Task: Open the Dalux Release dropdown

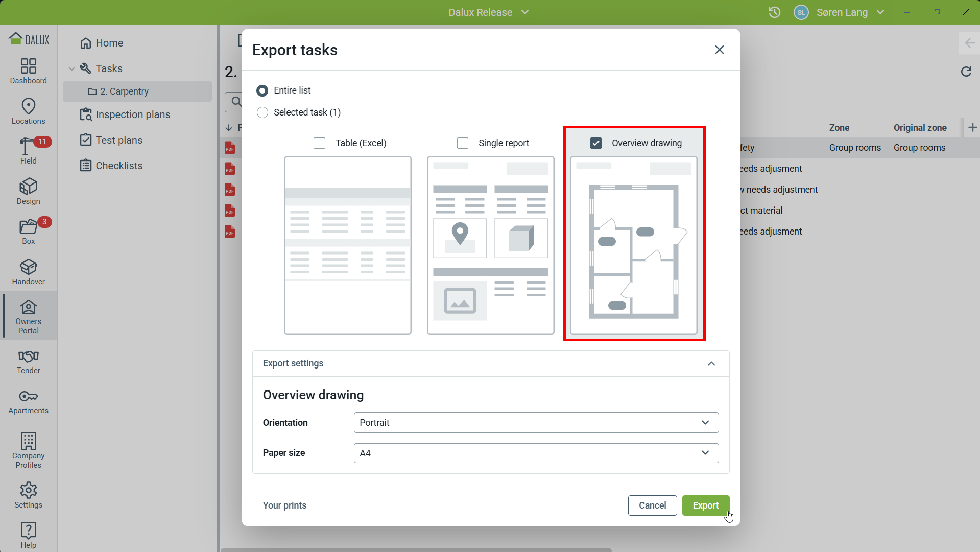Action: click(x=489, y=12)
